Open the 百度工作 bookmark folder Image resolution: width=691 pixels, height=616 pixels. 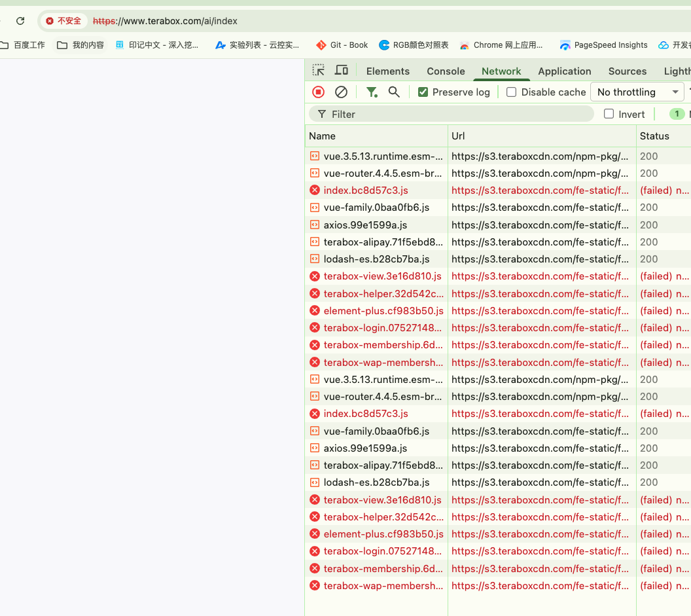23,45
